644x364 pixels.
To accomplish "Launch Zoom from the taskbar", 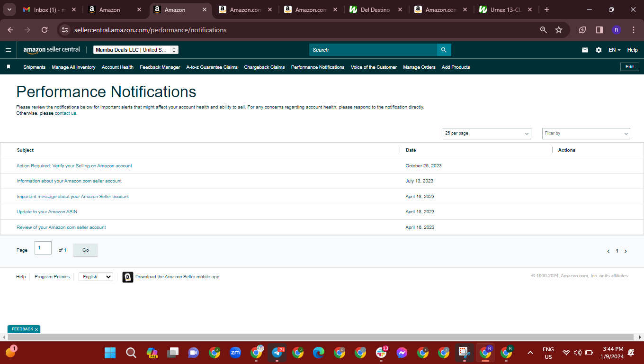I will click(x=235, y=353).
